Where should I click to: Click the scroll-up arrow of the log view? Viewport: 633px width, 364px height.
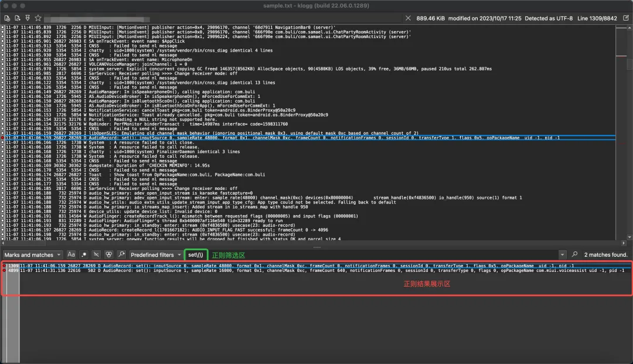pos(629,28)
